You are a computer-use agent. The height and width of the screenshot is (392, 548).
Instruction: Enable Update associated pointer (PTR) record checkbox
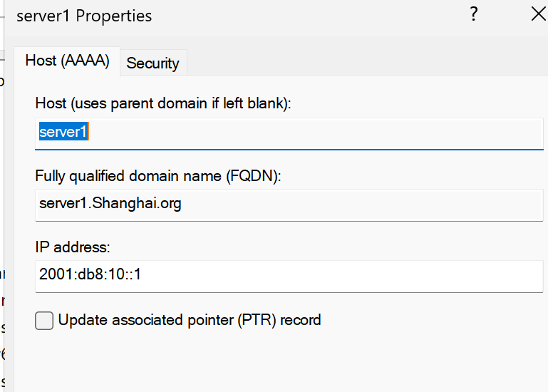click(44, 320)
